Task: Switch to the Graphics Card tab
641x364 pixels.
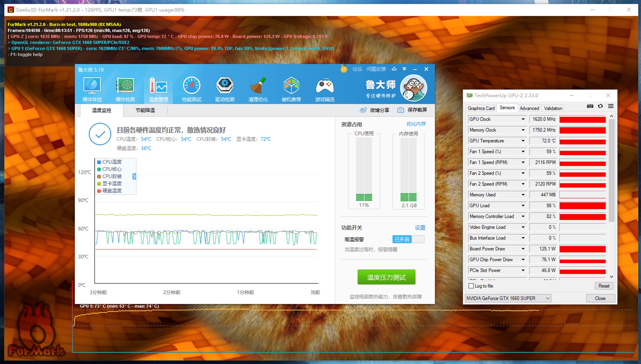Action: [x=481, y=108]
